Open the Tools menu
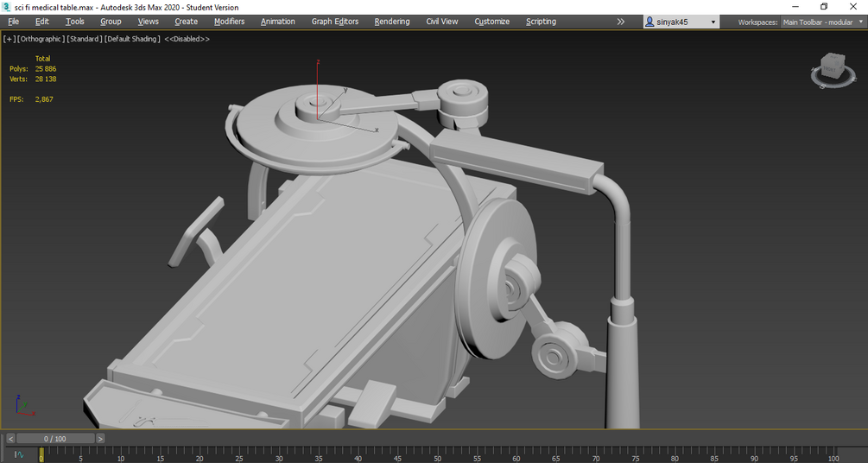The image size is (868, 463). click(x=75, y=22)
